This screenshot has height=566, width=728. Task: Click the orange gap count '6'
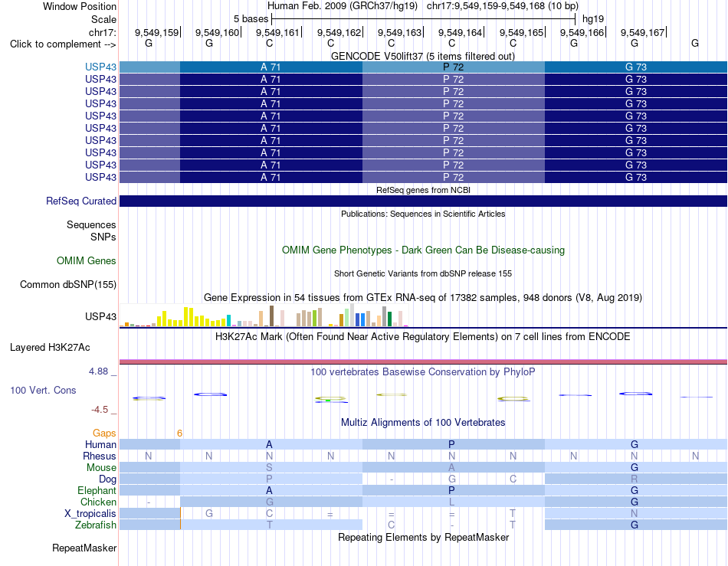pyautogui.click(x=179, y=433)
